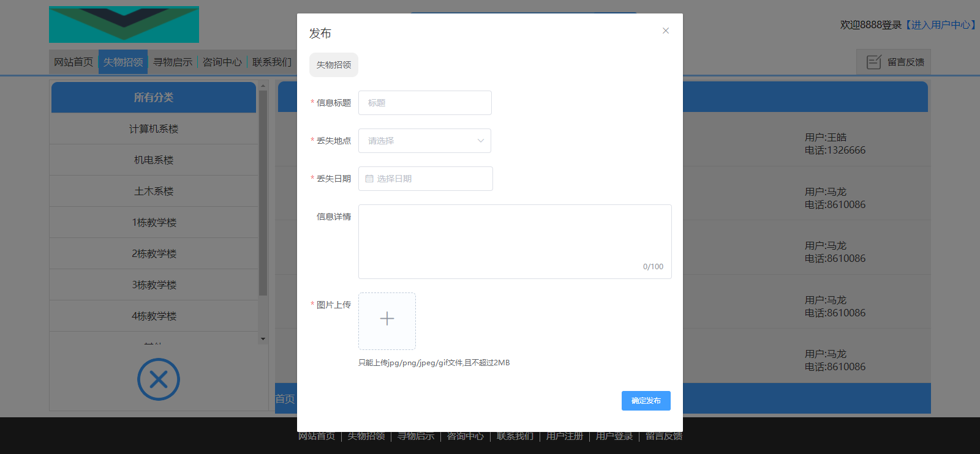The height and width of the screenshot is (454, 980).
Task: Click the 进入用户中心 link
Action: [941, 24]
